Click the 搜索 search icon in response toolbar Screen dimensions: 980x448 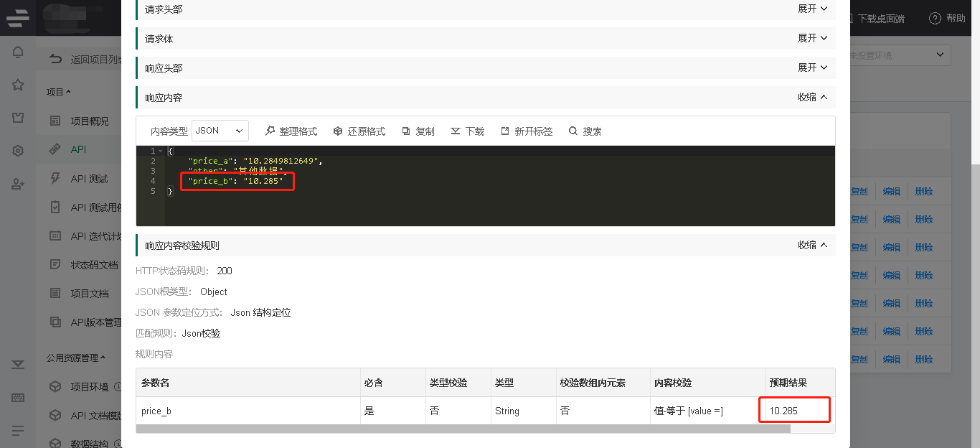(573, 131)
